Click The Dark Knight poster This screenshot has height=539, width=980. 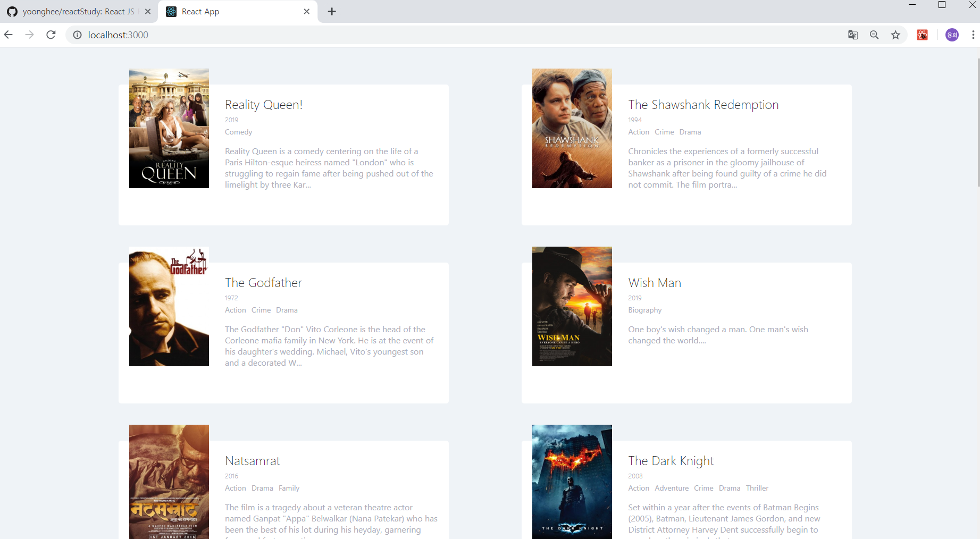click(572, 482)
